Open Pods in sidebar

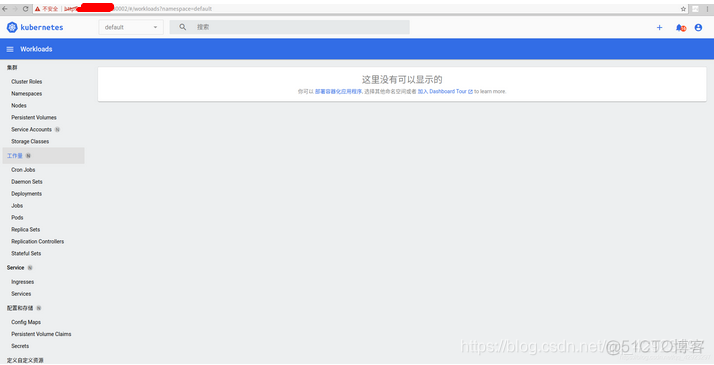[17, 218]
